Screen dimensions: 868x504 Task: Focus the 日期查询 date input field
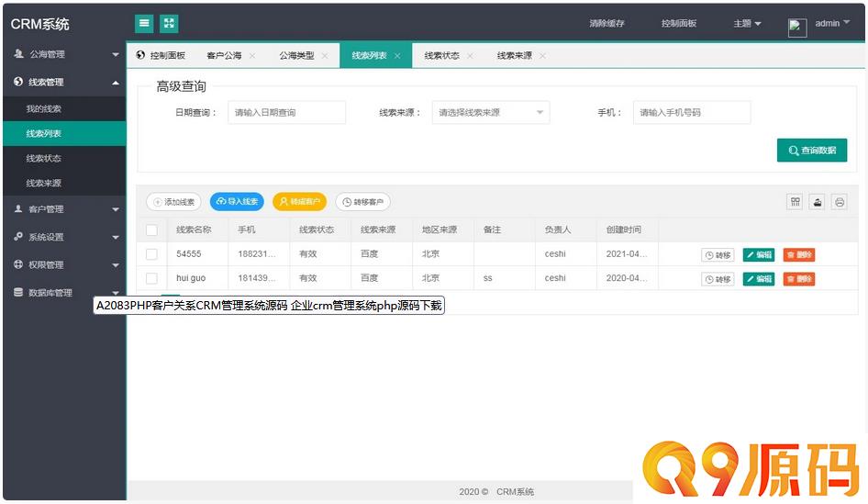click(287, 112)
